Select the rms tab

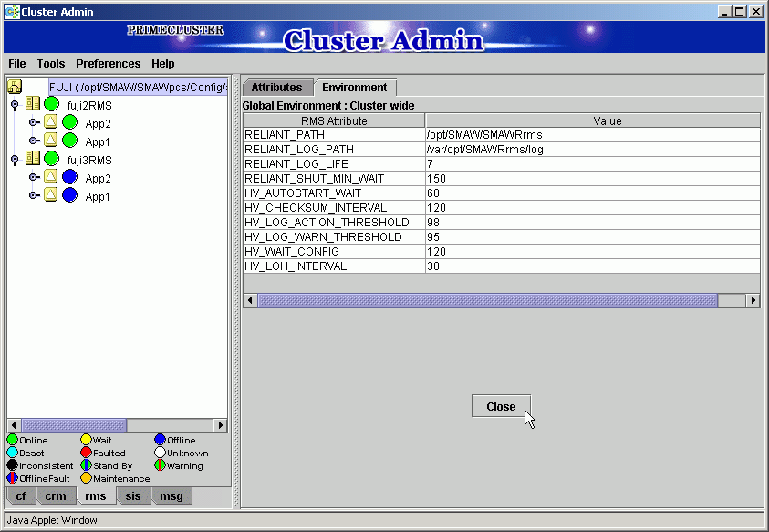96,496
